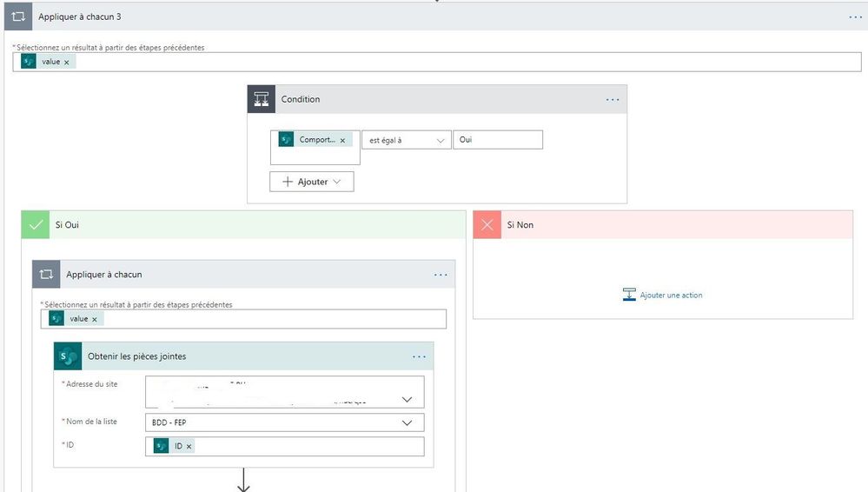Viewport: 868px width, 492px height.
Task: Click the Si Non branch header
Action: click(663, 225)
